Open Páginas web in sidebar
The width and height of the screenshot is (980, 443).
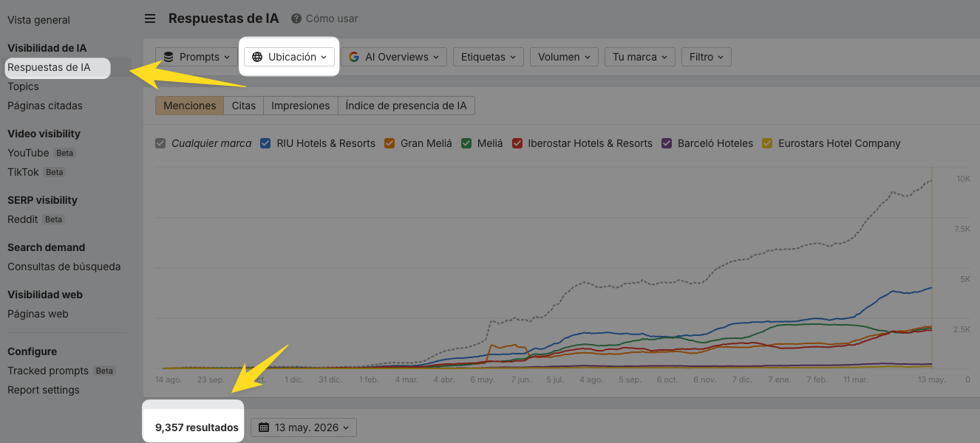[x=38, y=314]
